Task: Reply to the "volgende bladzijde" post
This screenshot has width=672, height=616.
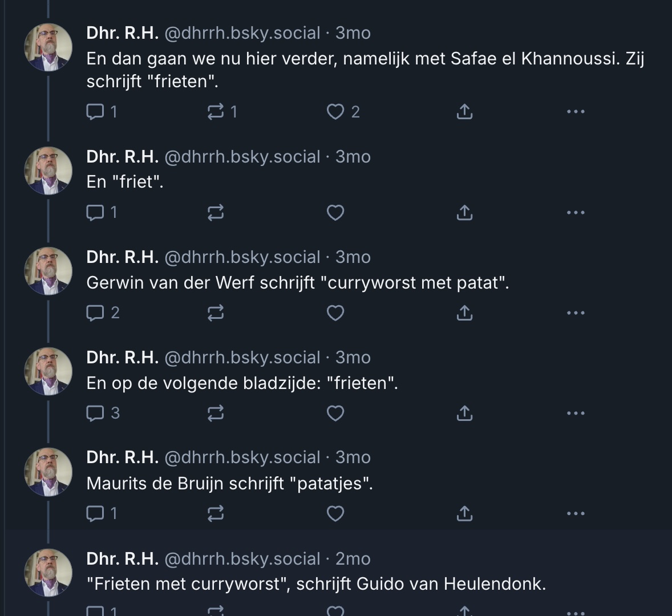Action: pos(94,413)
